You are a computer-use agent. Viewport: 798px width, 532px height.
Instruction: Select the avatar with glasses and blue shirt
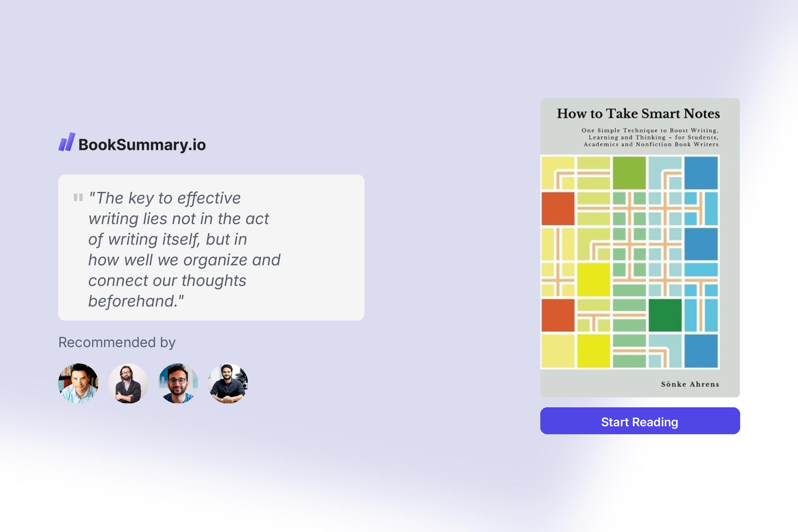tap(178, 383)
